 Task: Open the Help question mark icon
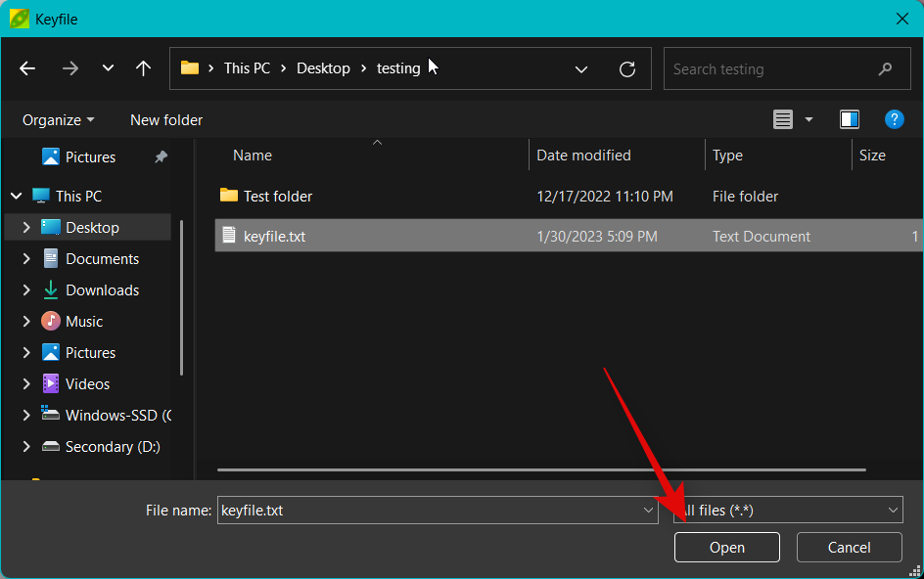point(894,119)
